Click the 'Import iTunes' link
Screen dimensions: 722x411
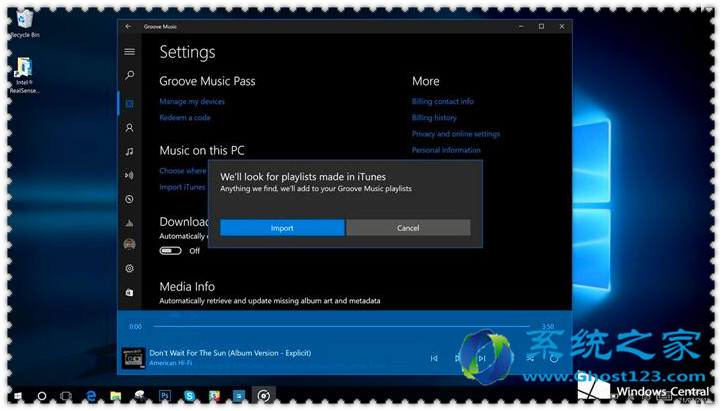(182, 187)
